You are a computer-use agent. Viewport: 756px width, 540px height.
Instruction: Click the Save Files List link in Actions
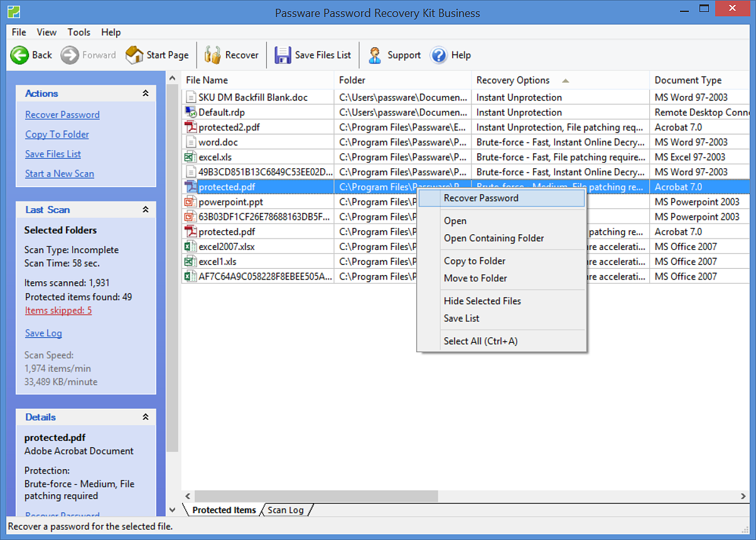tap(53, 154)
